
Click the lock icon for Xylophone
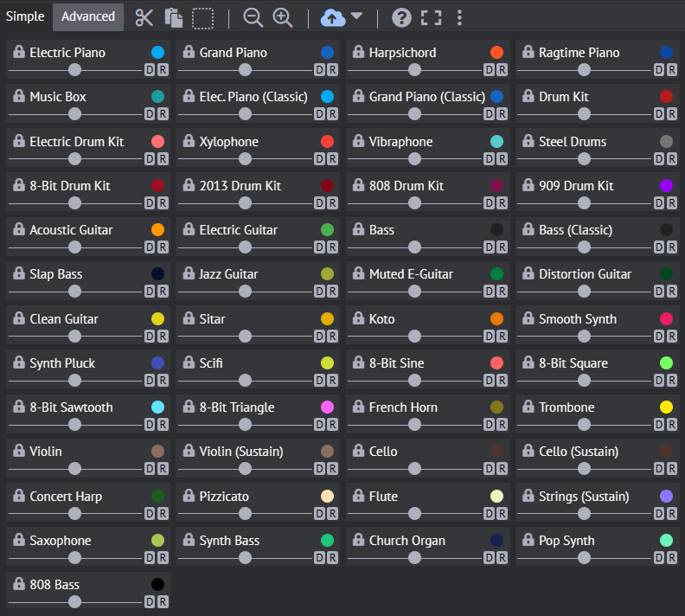pos(189,141)
